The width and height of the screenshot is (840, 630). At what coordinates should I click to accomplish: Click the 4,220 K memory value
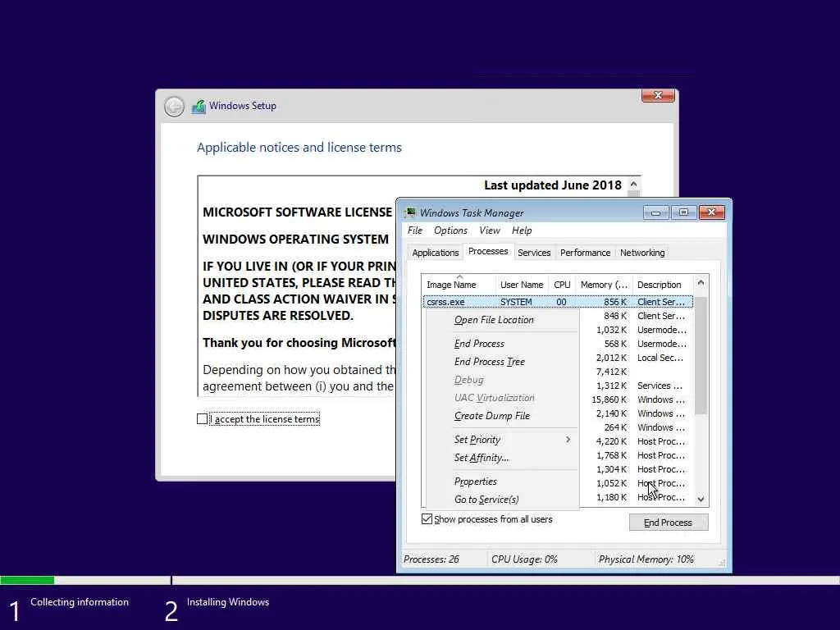click(x=611, y=441)
